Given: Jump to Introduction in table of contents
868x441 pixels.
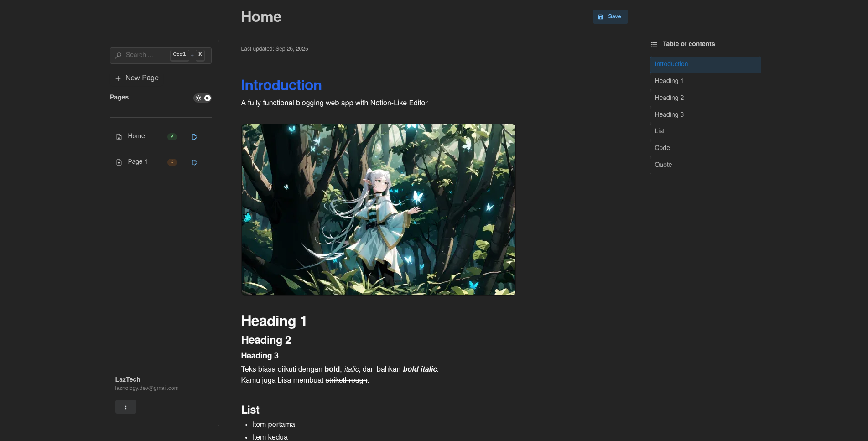Looking at the screenshot, I should 705,64.
